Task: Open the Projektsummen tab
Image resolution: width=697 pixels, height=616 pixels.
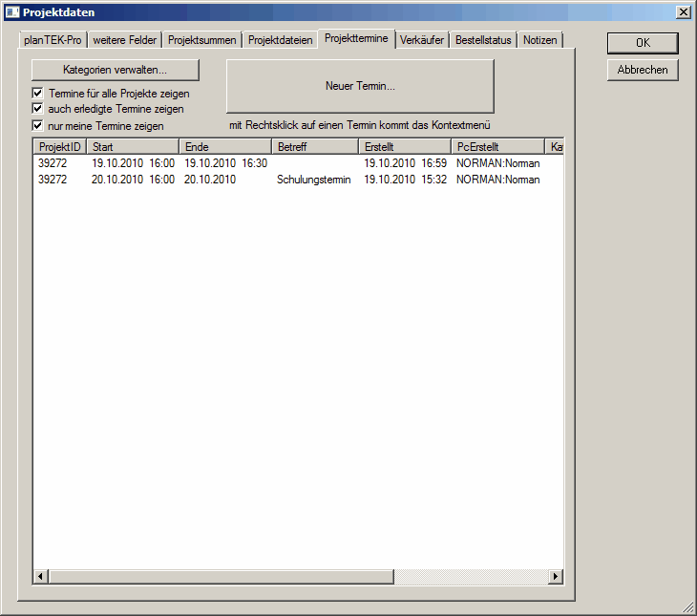Action: pos(201,40)
